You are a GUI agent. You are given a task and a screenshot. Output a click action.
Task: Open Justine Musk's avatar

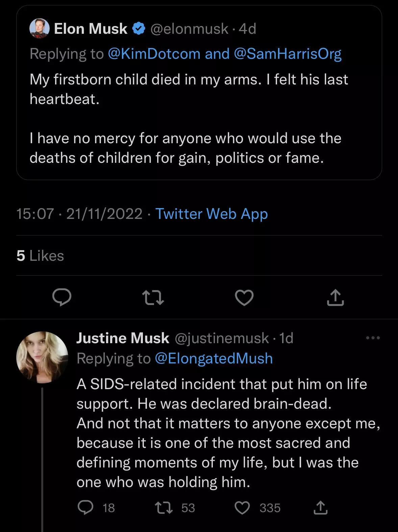click(42, 357)
